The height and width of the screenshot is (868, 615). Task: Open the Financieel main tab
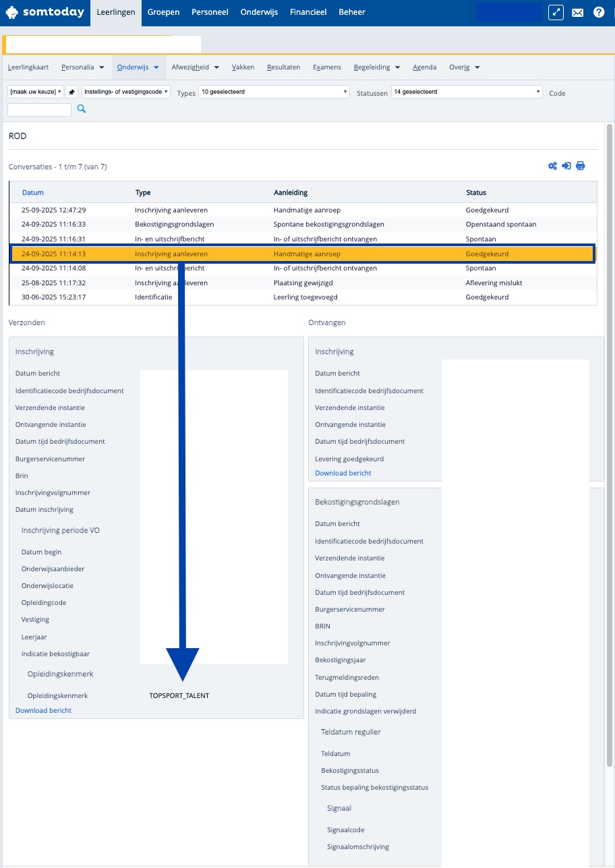pos(308,12)
